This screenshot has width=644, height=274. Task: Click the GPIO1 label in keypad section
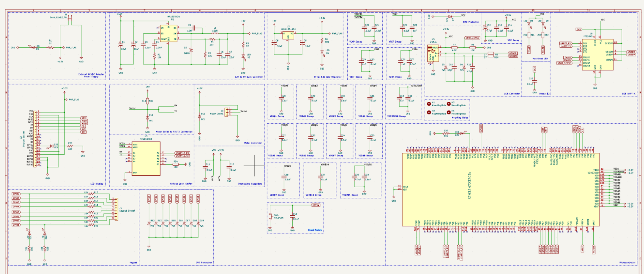pos(16,194)
